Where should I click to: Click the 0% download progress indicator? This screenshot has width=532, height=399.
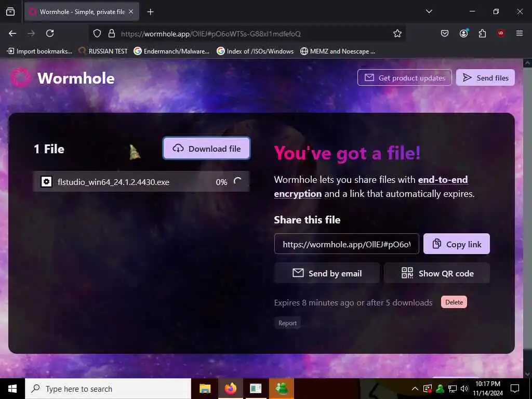(221, 182)
